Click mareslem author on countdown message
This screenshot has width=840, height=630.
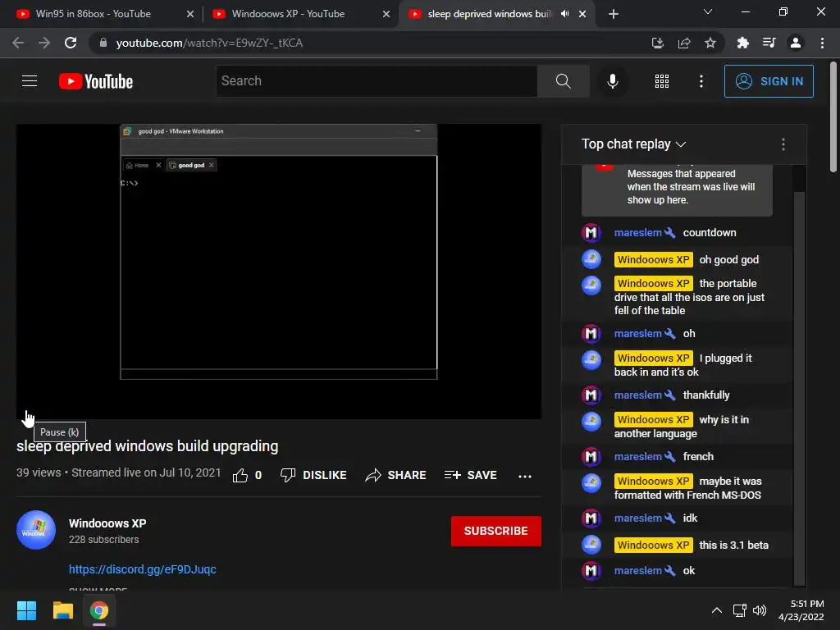click(x=637, y=232)
